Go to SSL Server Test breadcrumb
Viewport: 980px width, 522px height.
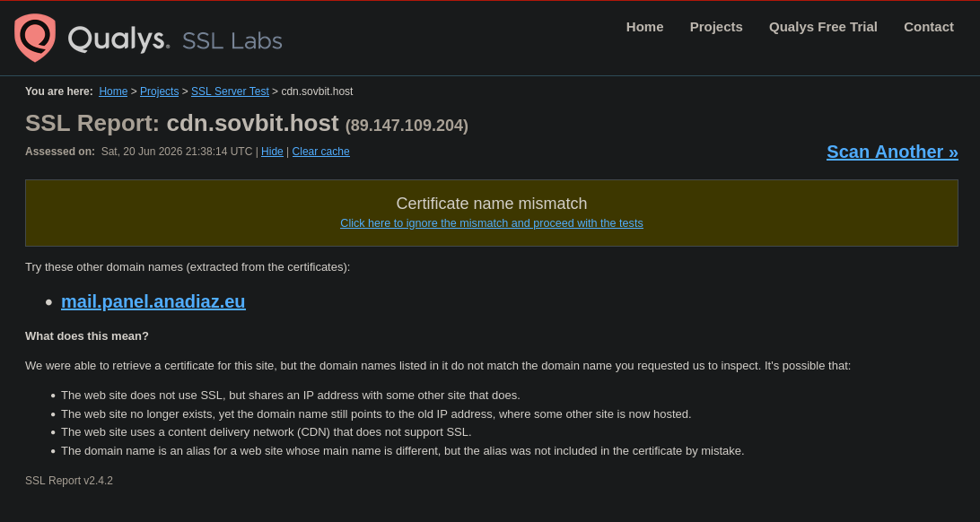(230, 91)
